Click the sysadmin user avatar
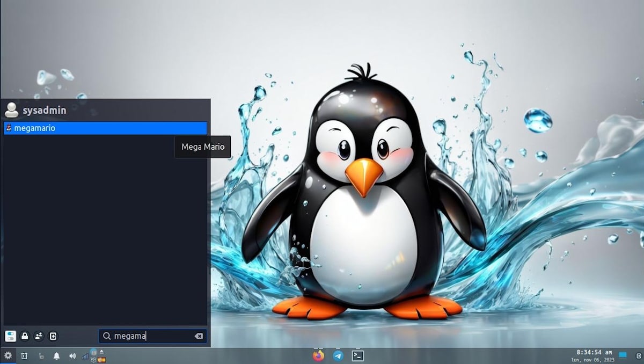 click(x=11, y=110)
